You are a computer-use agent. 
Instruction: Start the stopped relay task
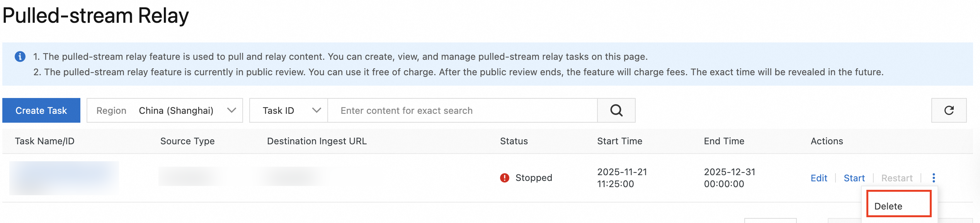point(854,178)
